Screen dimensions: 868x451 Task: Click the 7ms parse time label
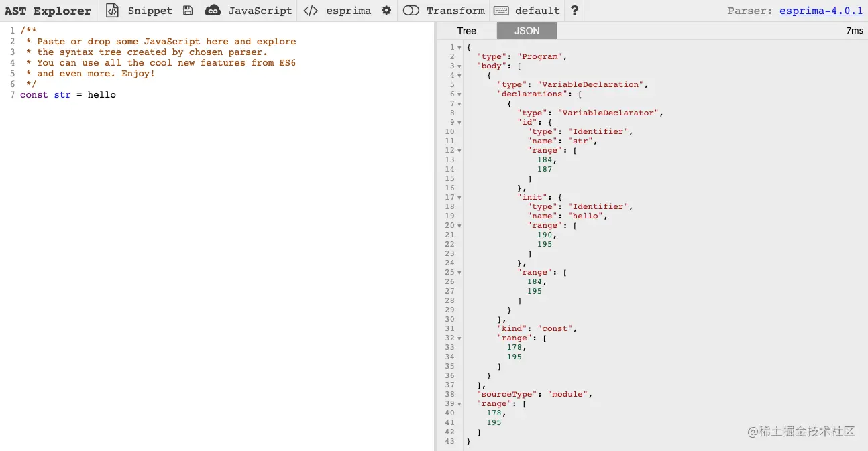point(855,31)
